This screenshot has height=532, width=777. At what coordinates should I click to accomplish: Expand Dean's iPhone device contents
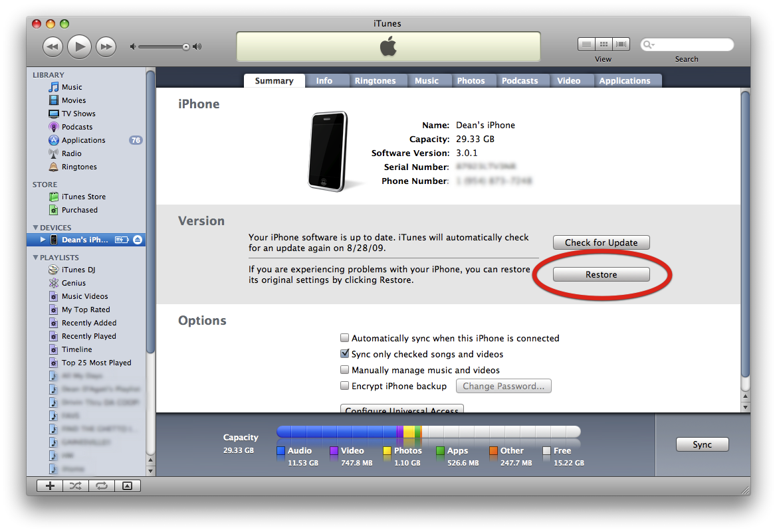[x=43, y=240]
